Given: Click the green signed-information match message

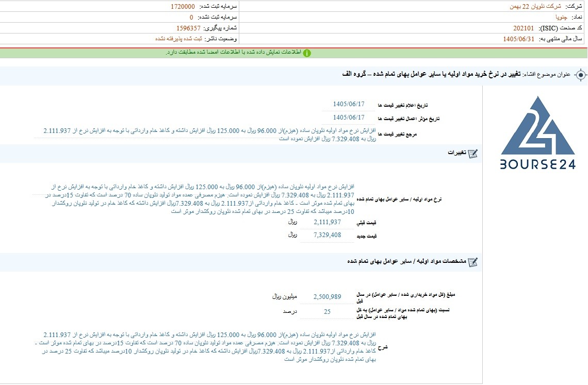Looking at the screenshot, I should pos(233,53).
